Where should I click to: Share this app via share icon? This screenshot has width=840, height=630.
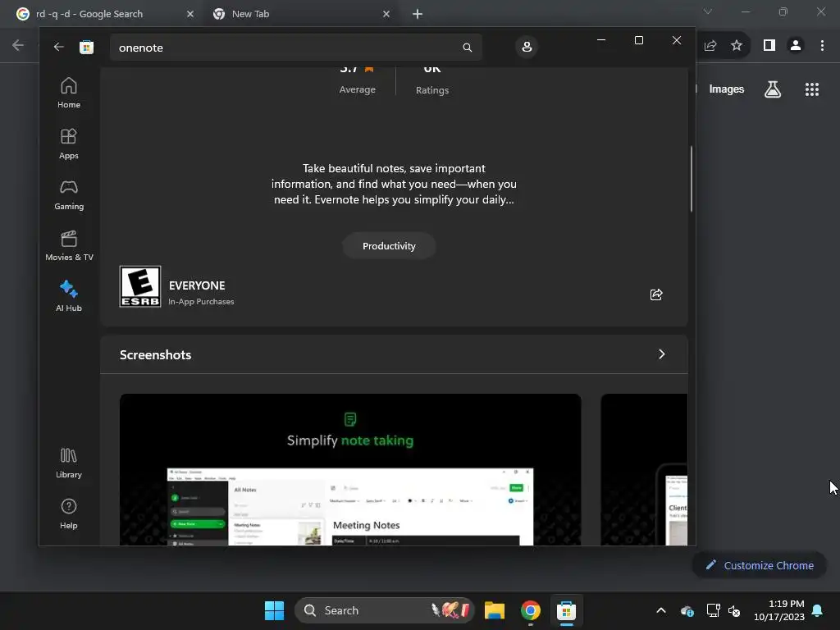(656, 294)
